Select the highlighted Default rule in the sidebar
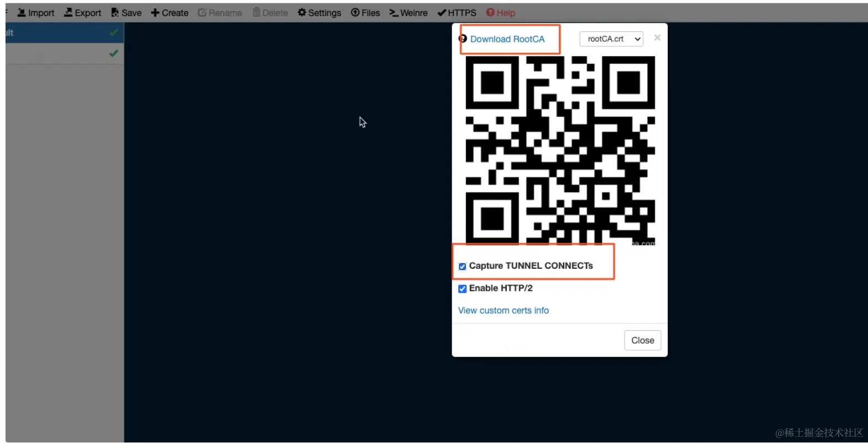Image resolution: width=868 pixels, height=443 pixels. (65, 33)
